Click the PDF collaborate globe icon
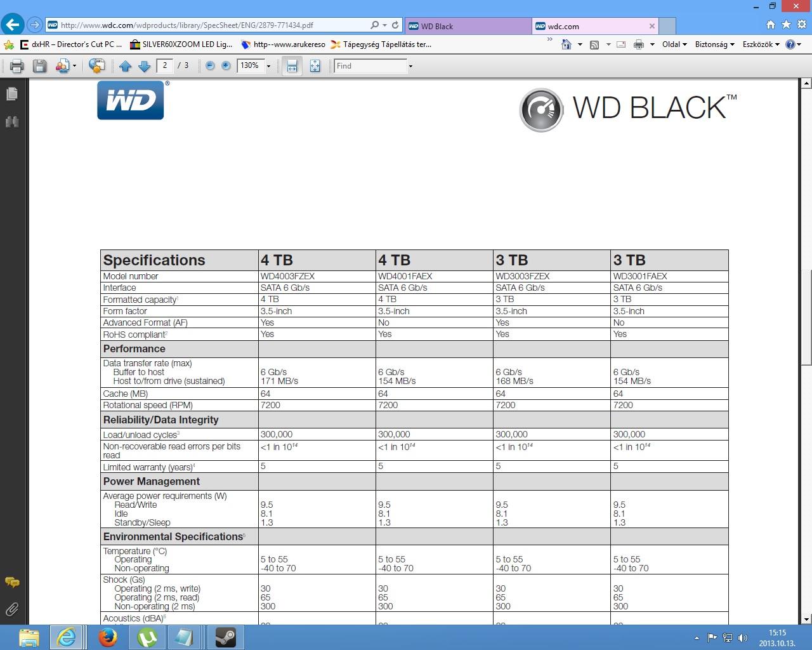 pyautogui.click(x=97, y=66)
